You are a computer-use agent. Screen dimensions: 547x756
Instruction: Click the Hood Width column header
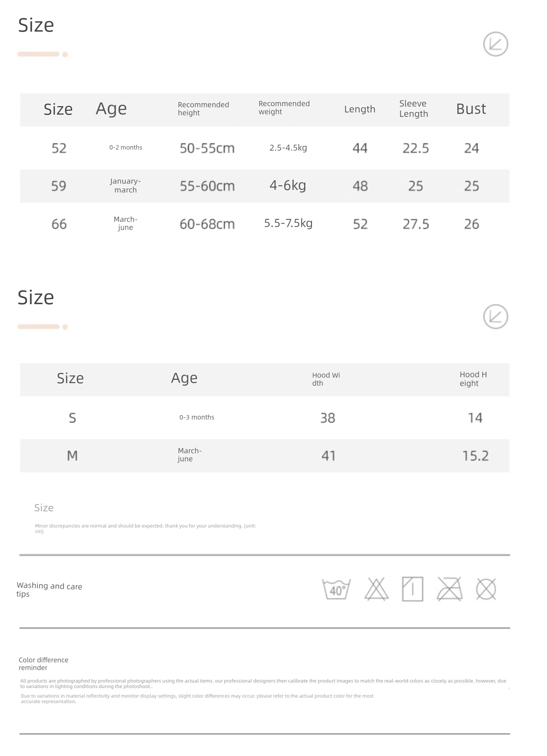click(x=326, y=379)
